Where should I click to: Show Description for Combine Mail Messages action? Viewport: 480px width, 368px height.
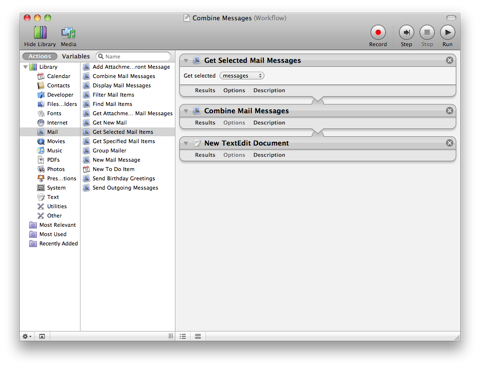[x=269, y=123]
